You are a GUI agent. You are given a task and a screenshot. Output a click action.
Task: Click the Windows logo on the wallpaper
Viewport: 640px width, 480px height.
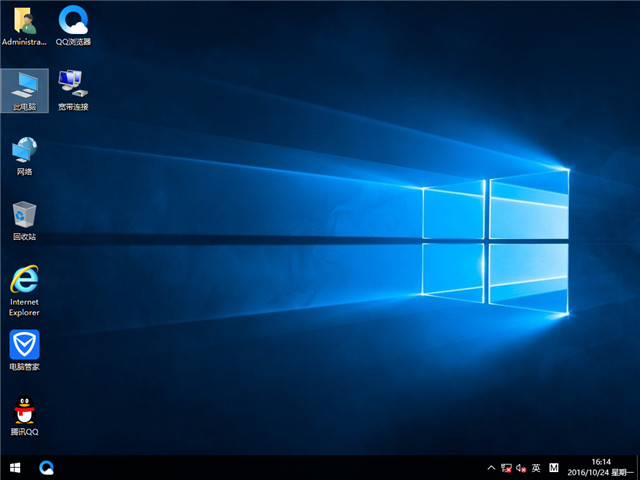tap(495, 238)
